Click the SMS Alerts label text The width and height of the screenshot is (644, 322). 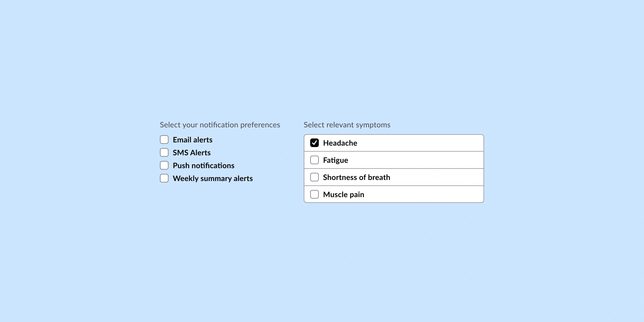point(191,152)
